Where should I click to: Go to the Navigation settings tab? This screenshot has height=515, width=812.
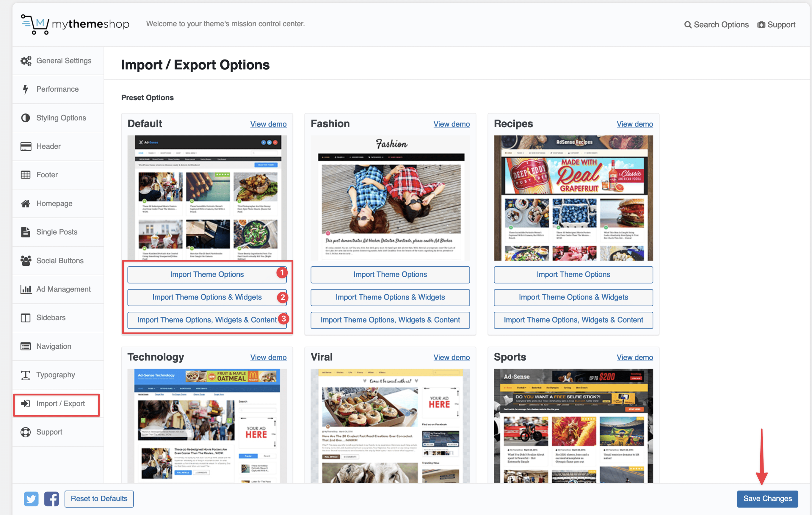(54, 346)
